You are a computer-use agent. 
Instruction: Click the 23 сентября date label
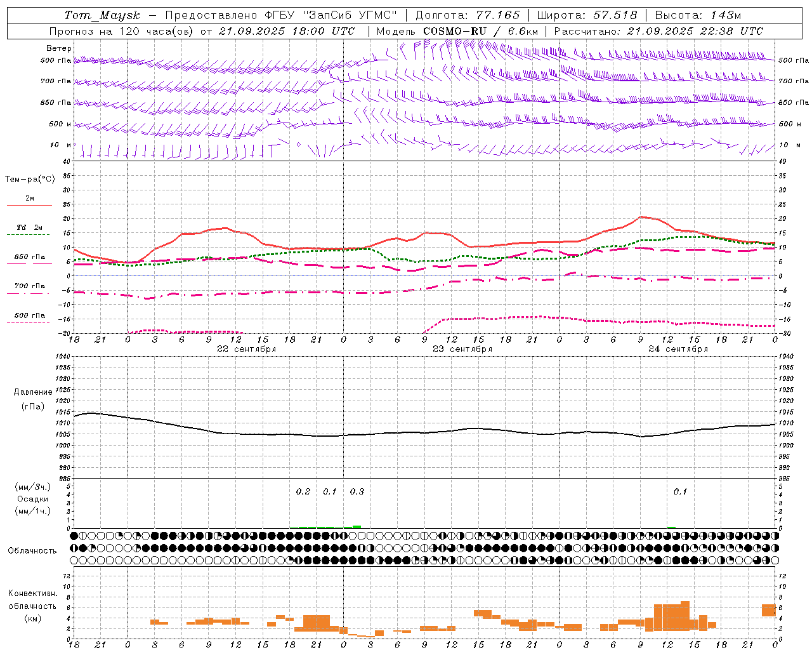(462, 349)
